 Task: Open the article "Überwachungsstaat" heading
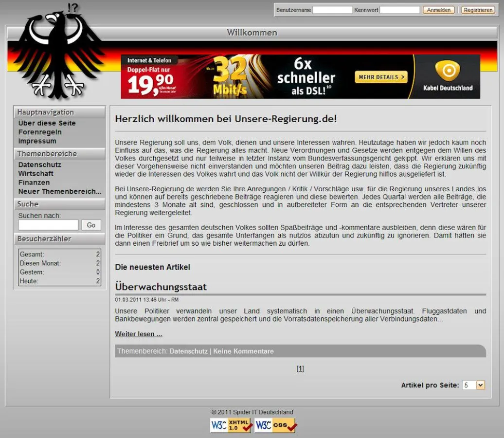pos(161,287)
